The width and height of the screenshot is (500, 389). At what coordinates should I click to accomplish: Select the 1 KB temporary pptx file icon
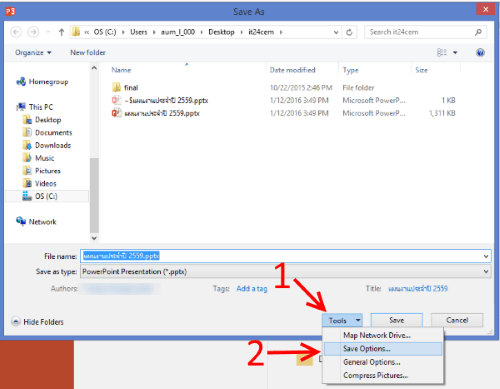tap(116, 100)
